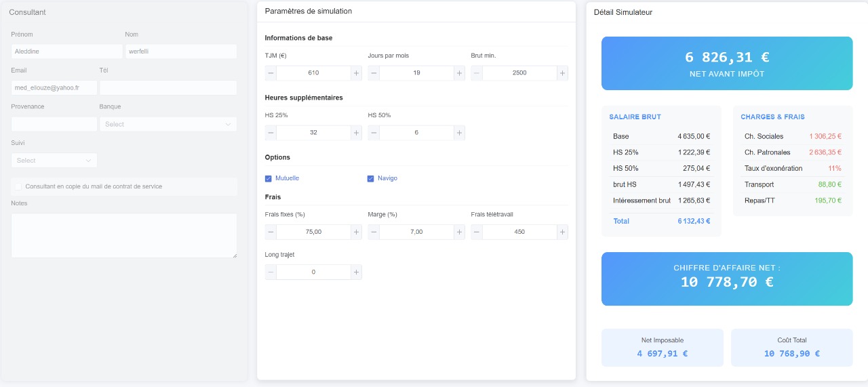Click the chiffre d'affaire 10 778,70 € value
The height and width of the screenshot is (387, 868).
(x=727, y=282)
